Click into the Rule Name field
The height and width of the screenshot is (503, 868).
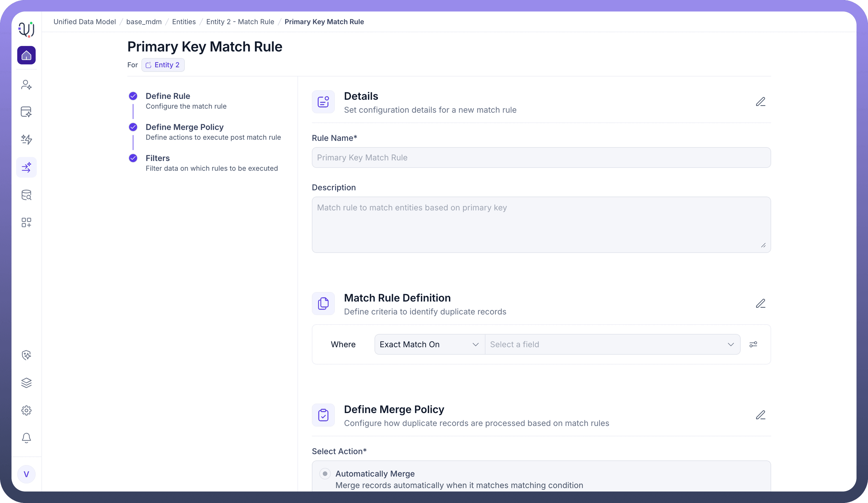[541, 158]
